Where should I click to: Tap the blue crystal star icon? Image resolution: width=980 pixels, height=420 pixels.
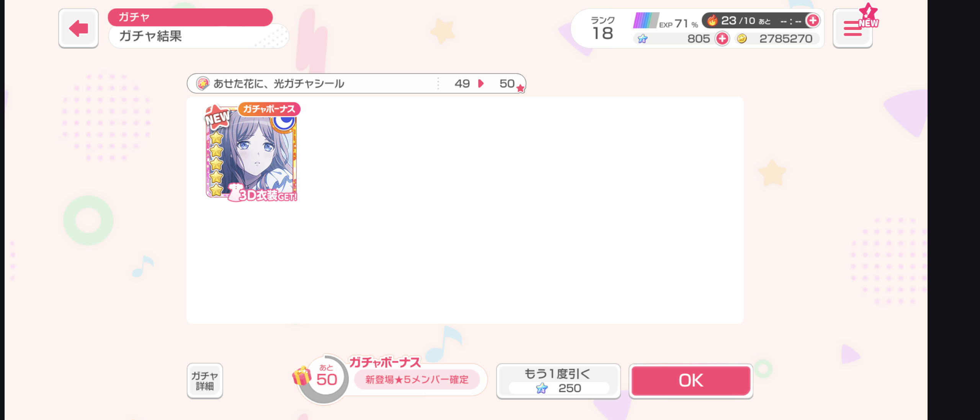point(642,39)
